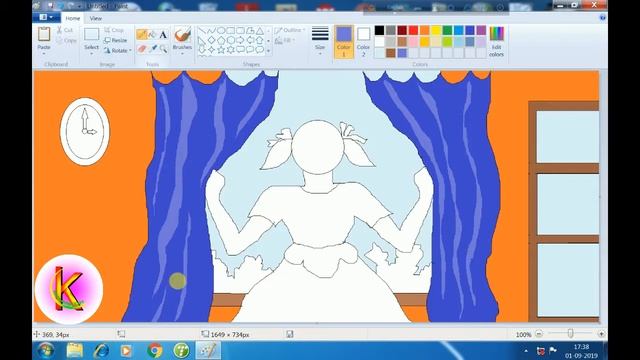Select the Eraser tool
The image size is (640, 360).
[142, 49]
